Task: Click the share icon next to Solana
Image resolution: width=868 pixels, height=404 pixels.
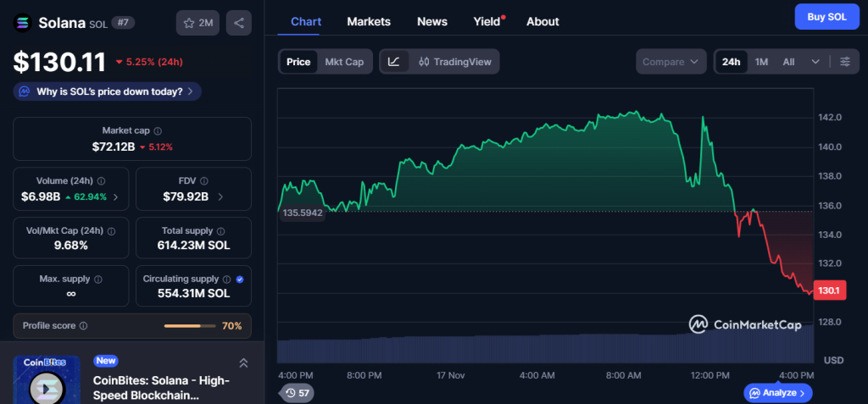Action: tap(238, 23)
